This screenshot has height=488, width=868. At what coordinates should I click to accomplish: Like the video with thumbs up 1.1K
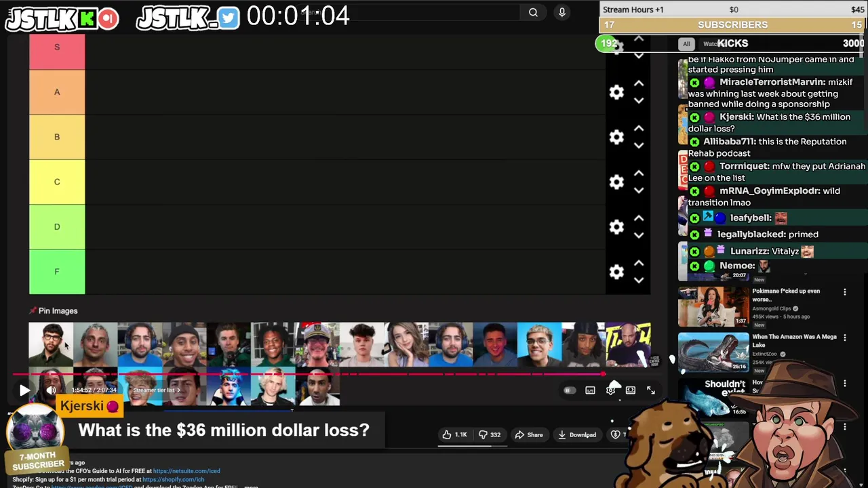[455, 434]
